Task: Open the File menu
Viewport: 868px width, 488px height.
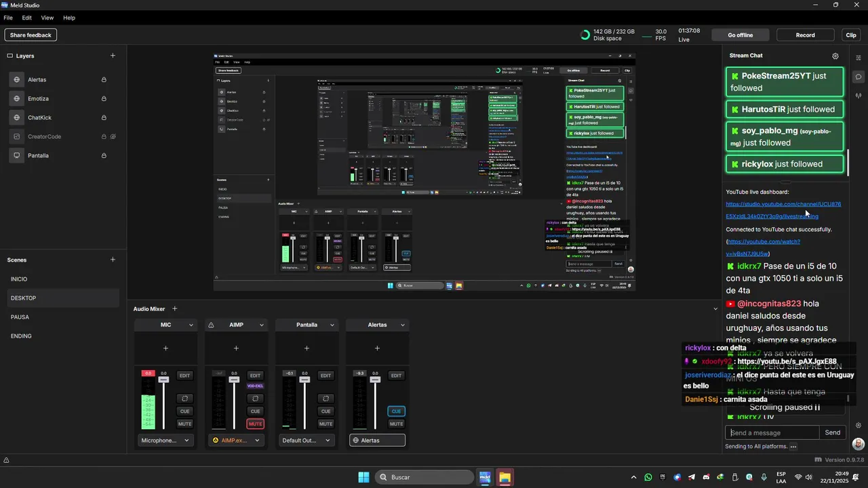Action: [8, 18]
